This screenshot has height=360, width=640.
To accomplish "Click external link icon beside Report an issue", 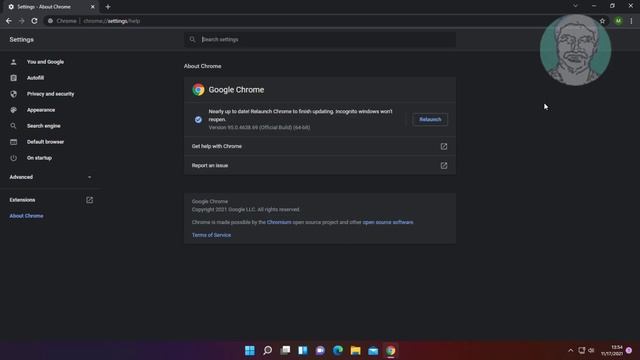I will pyautogui.click(x=444, y=165).
